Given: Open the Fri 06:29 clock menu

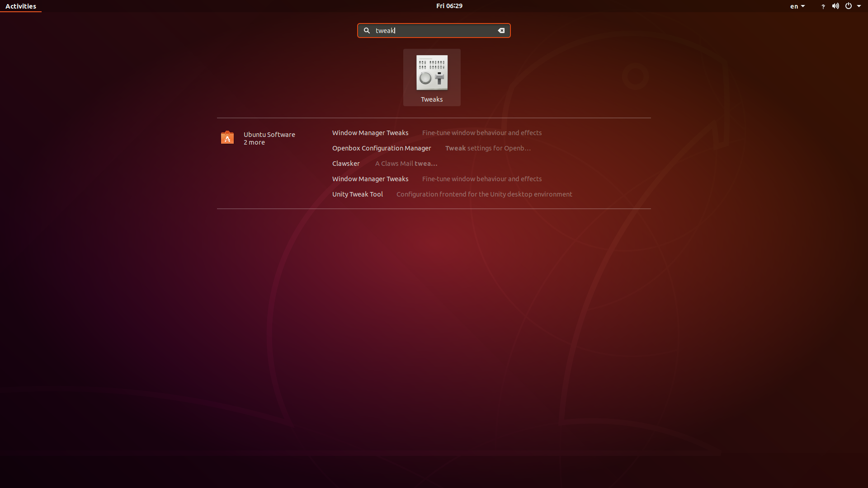Looking at the screenshot, I should click(x=449, y=6).
